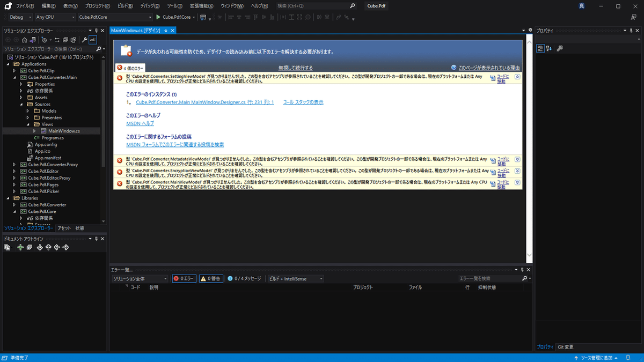Click the ignore and continue (無視して続行する) link
The height and width of the screenshot is (362, 644).
tap(295, 68)
